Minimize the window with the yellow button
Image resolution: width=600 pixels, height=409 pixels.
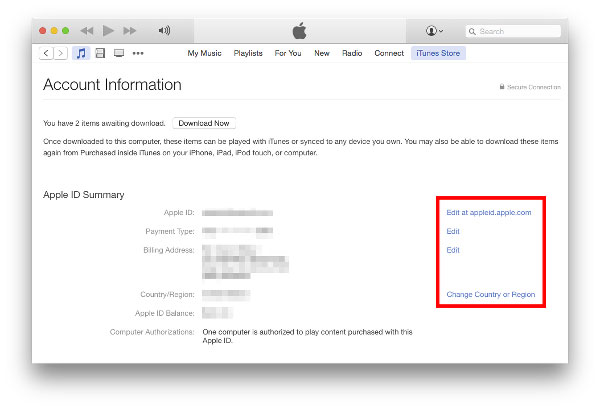point(54,31)
